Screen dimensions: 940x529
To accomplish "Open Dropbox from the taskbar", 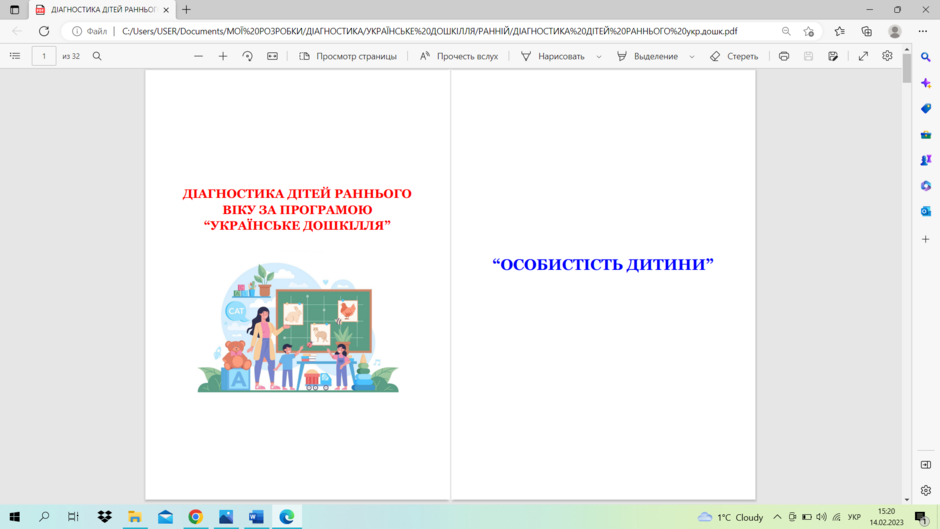I will [104, 516].
